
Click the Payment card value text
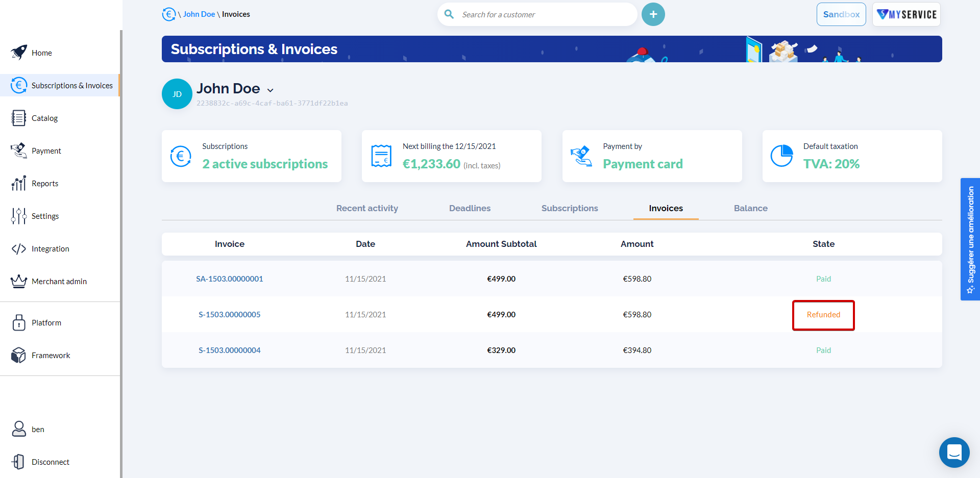643,164
